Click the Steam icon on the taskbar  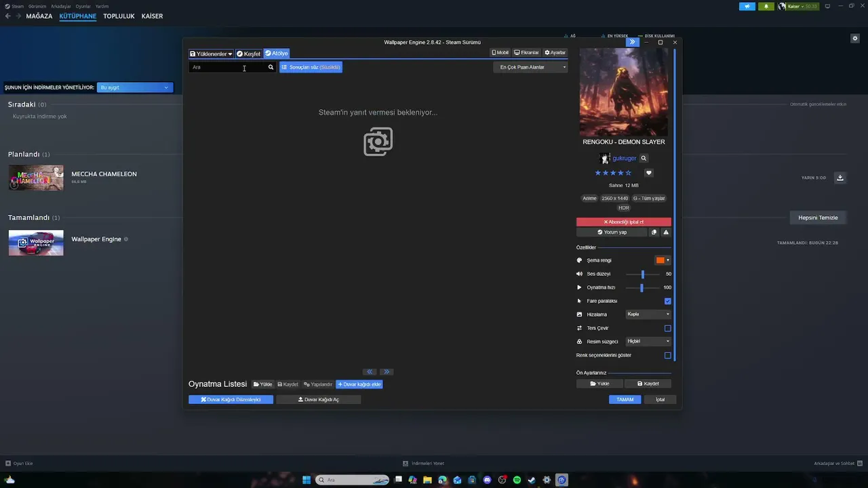(x=532, y=480)
